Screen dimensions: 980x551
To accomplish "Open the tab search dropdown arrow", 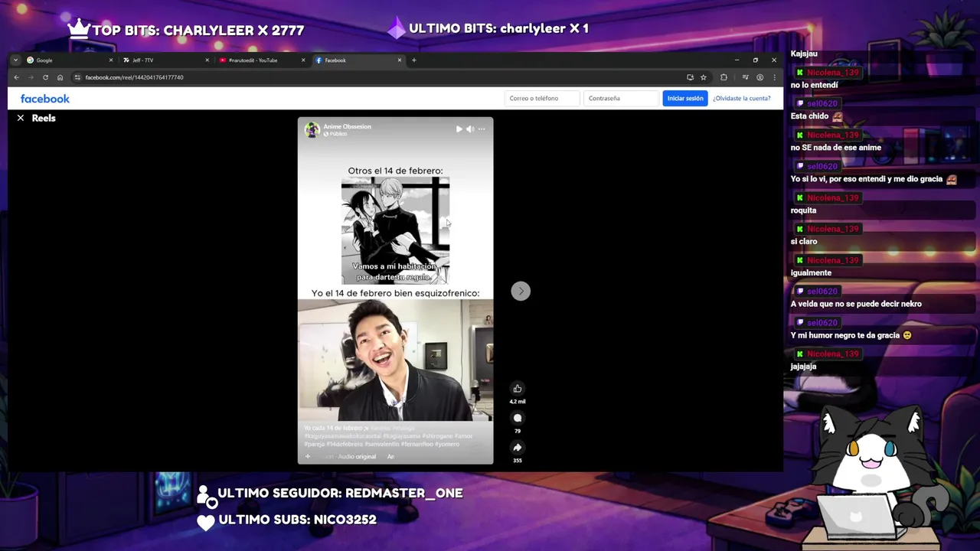I will tap(15, 60).
